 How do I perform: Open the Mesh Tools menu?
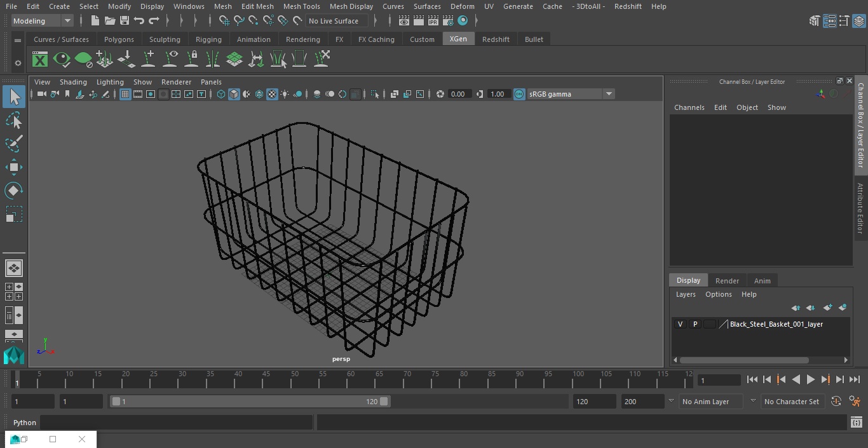301,6
